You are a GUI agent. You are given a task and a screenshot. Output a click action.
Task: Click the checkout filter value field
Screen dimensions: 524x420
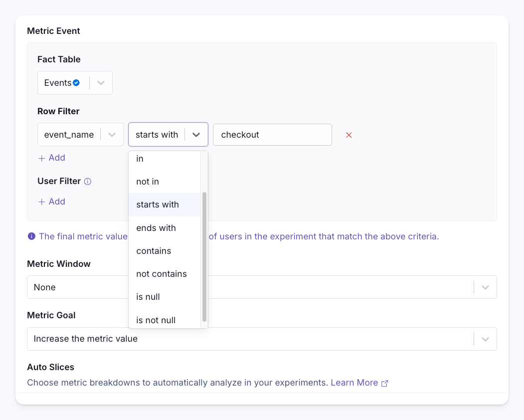click(x=272, y=135)
